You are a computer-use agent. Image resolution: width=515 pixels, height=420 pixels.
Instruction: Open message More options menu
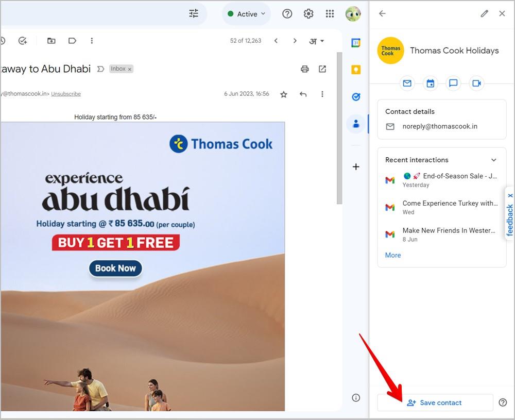click(322, 94)
